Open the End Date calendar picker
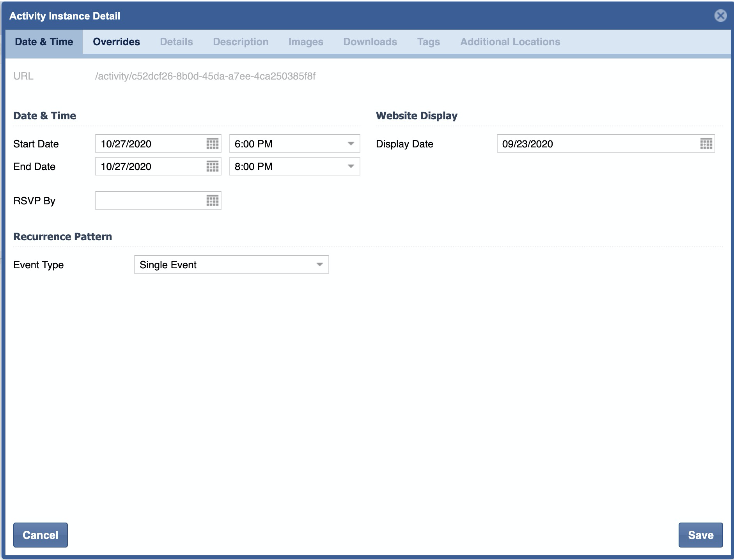The height and width of the screenshot is (560, 734). (212, 167)
